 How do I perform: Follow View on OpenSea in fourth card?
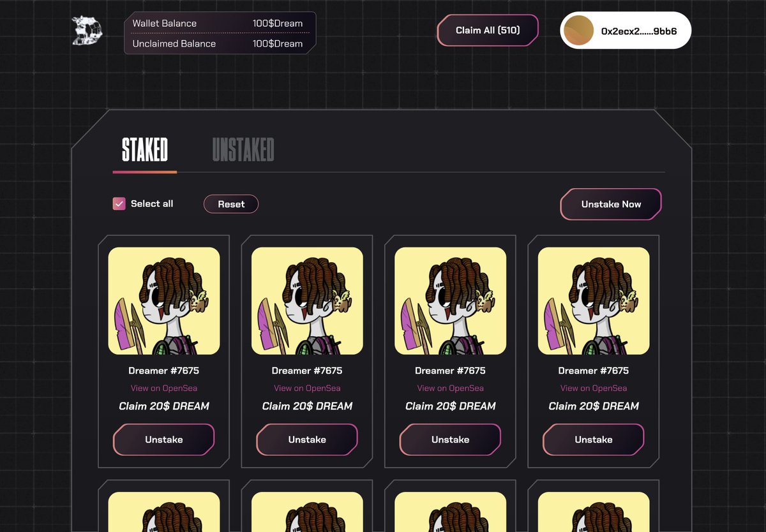pyautogui.click(x=594, y=388)
